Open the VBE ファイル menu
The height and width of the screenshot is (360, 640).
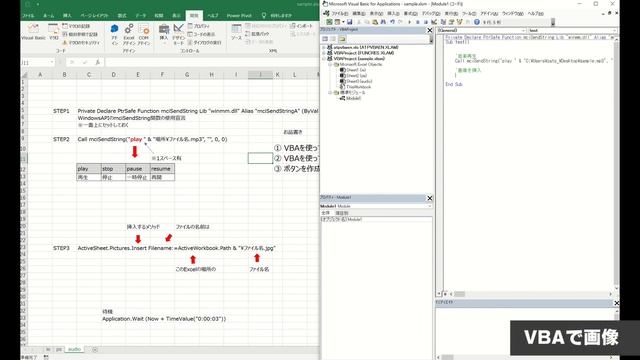click(340, 13)
